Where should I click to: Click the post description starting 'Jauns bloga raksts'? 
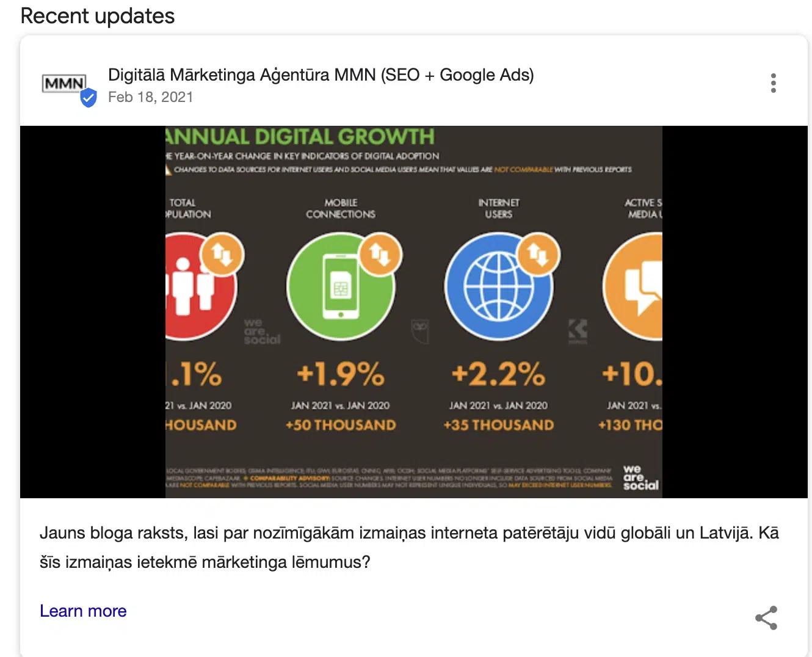[408, 547]
